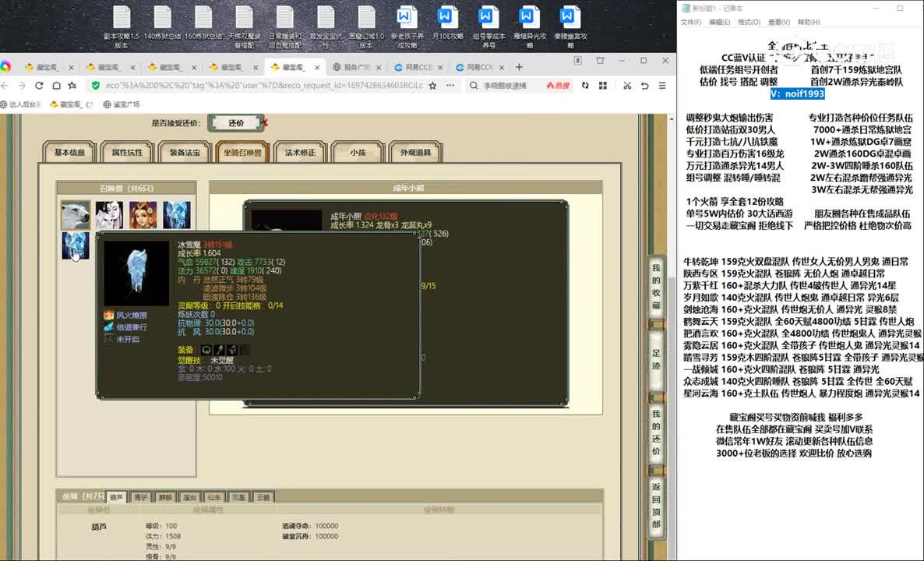Open the 月10E攻略 desktop document
This screenshot has height=561, width=924.
[447, 23]
